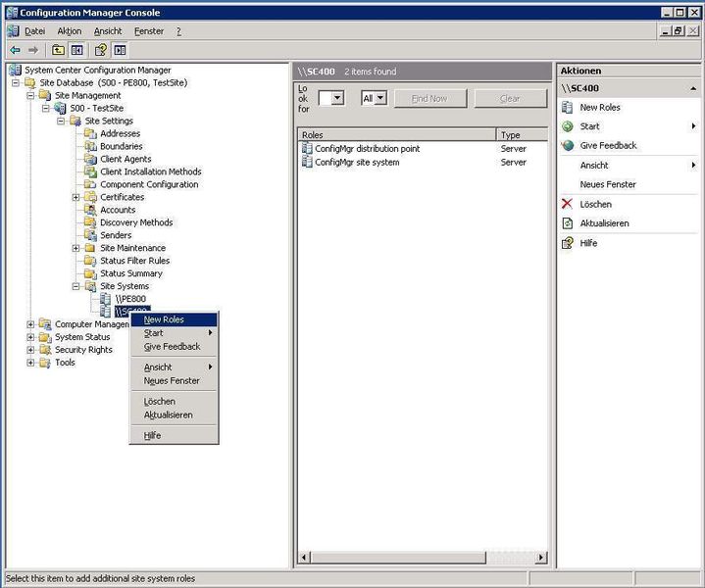
Task: Click the Up One Level toolbar icon
Action: point(58,50)
